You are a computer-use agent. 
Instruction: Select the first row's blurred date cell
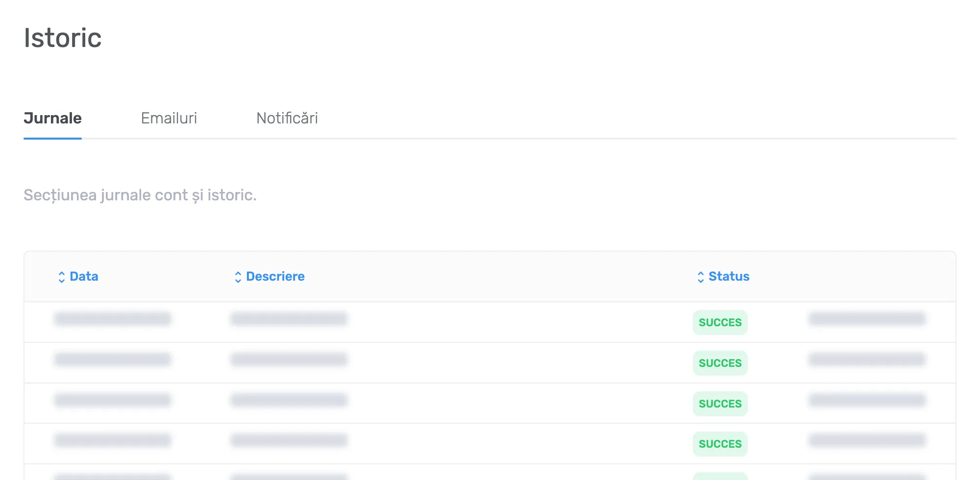113,319
